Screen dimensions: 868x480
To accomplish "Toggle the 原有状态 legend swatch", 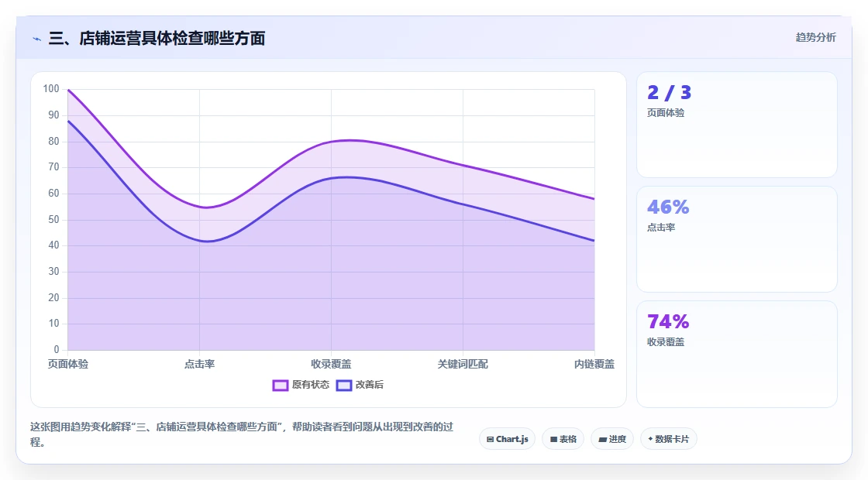I will tap(280, 386).
